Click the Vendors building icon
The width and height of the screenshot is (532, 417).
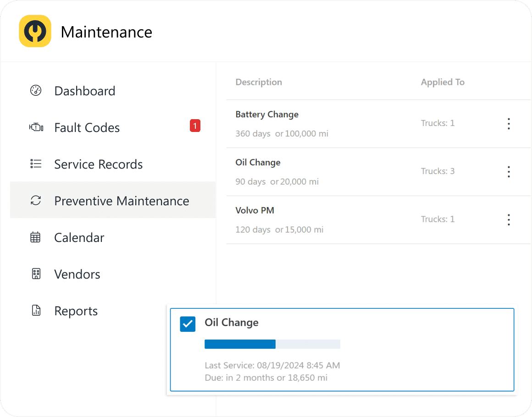coord(36,274)
